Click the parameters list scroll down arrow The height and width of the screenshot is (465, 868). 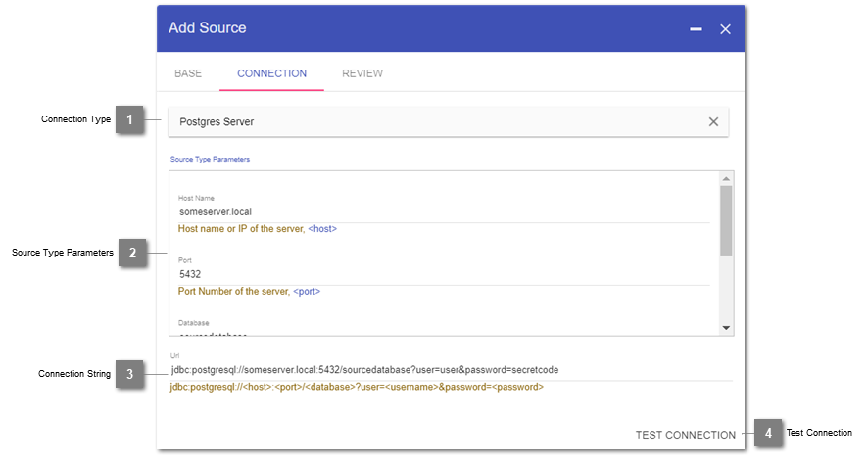point(726,328)
